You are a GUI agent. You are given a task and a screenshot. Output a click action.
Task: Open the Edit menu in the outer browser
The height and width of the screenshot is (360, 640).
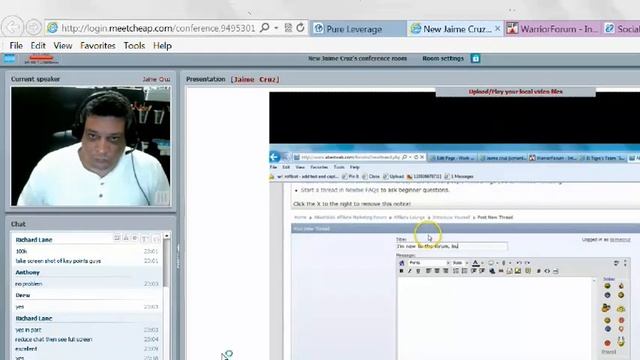pyautogui.click(x=38, y=46)
